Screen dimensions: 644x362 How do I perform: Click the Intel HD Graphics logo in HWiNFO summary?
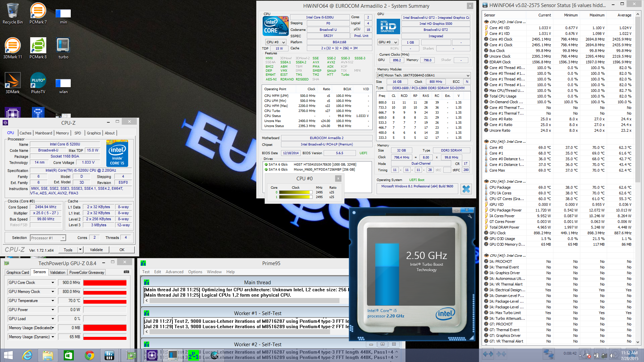388,26
